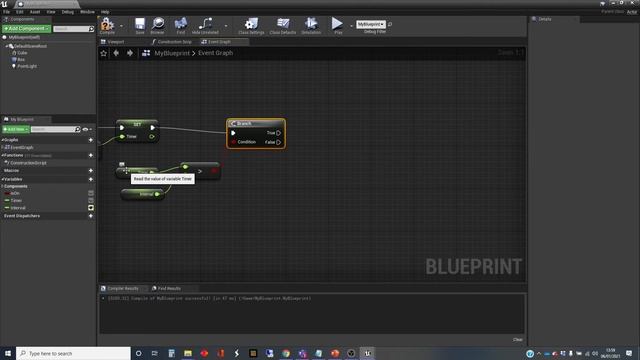Open Find in blueprint tool
The image size is (640, 360).
[x=180, y=26]
